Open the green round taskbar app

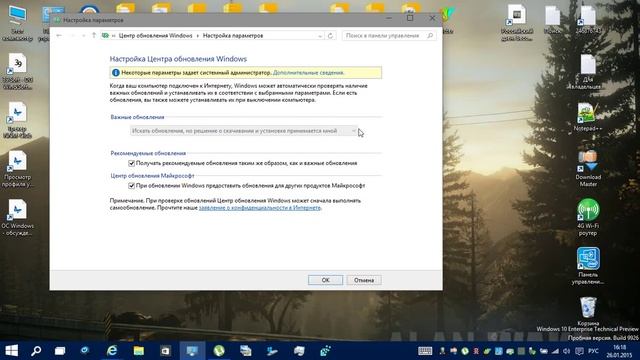coord(219,351)
